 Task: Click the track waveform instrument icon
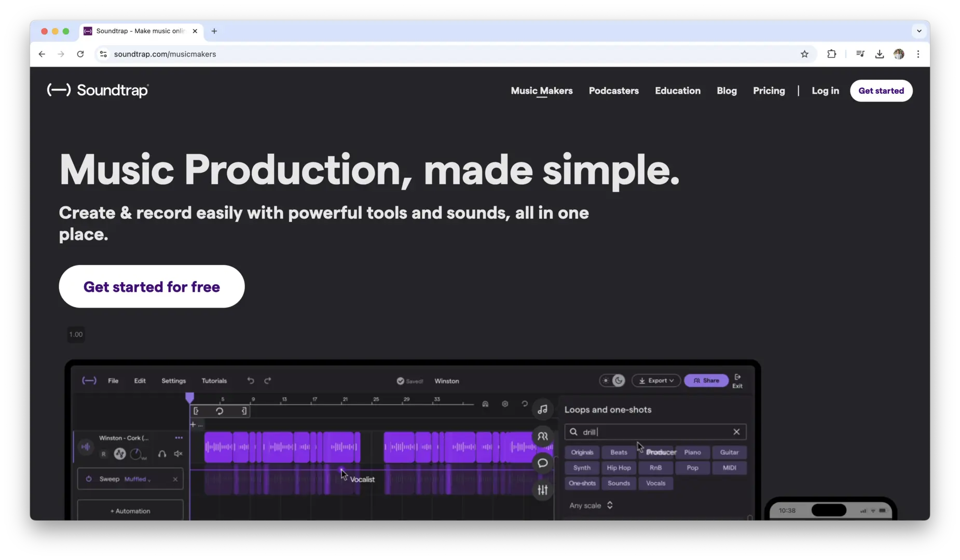coord(86,446)
